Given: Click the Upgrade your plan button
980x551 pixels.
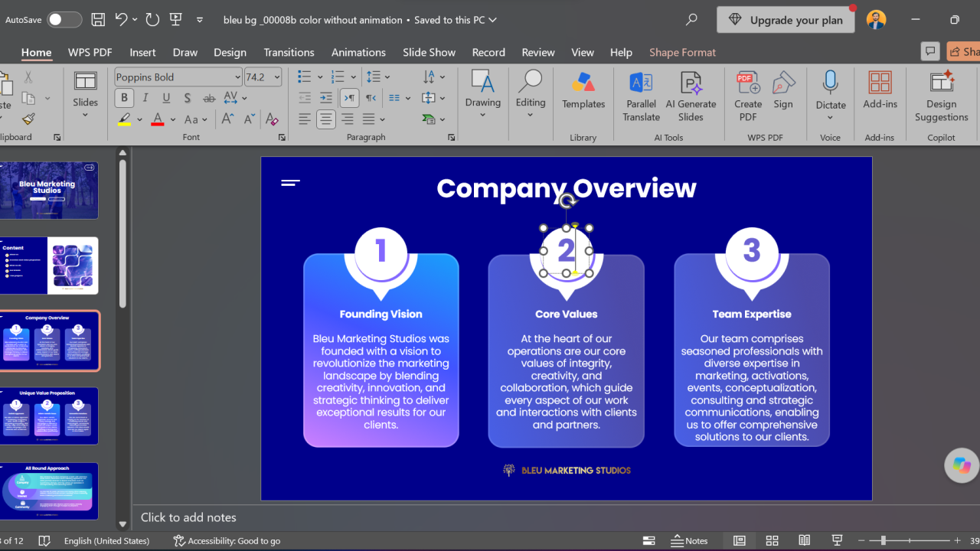Looking at the screenshot, I should pos(786,20).
